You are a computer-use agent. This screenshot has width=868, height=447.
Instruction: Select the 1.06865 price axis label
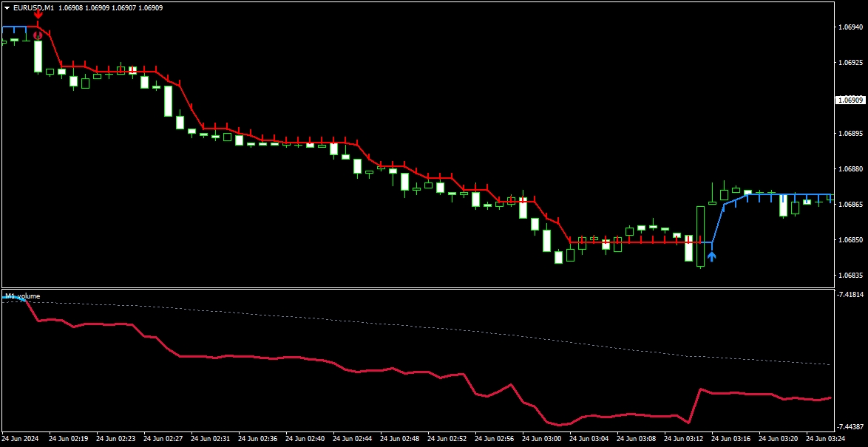[x=851, y=204]
